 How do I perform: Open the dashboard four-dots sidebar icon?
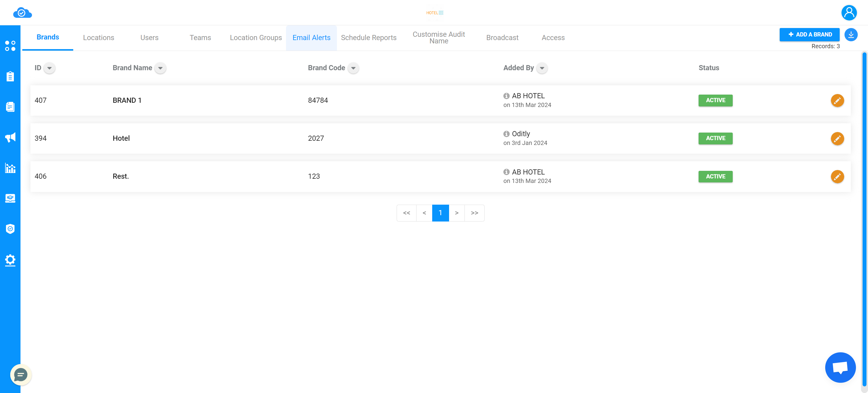10,46
